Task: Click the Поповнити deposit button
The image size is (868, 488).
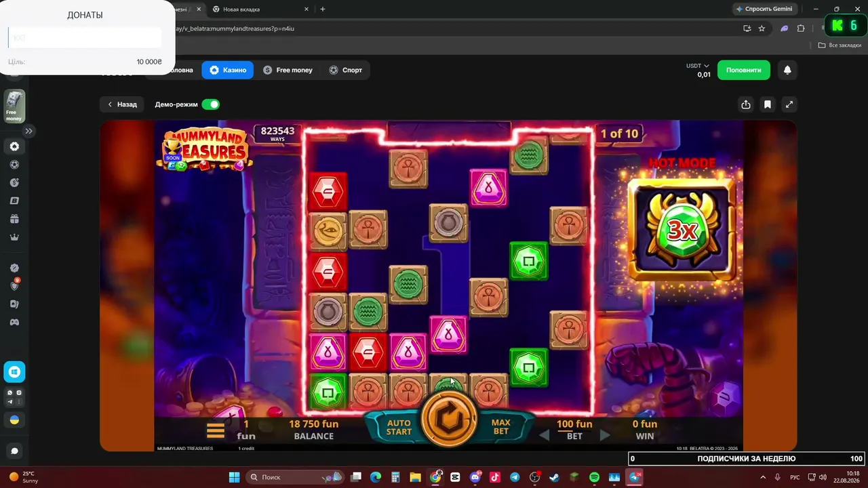Action: pyautogui.click(x=744, y=70)
